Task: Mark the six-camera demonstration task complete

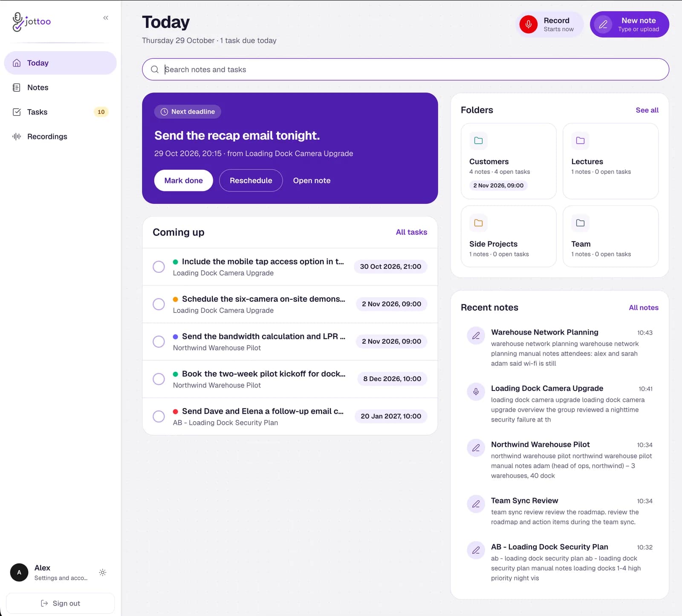Action: coord(159,304)
